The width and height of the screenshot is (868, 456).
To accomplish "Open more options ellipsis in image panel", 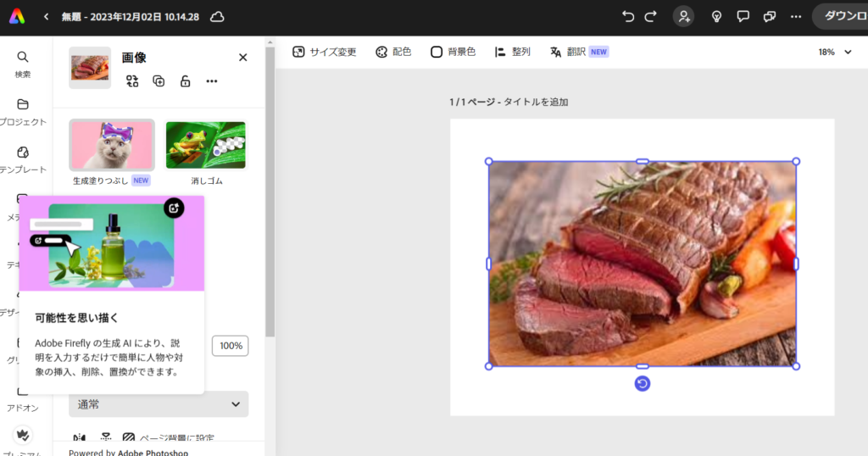I will click(212, 81).
